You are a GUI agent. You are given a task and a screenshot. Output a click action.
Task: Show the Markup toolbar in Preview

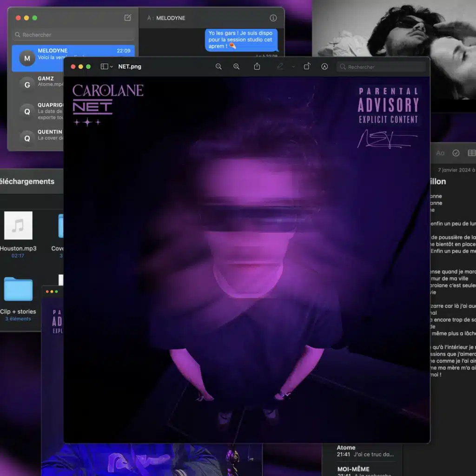pos(324,67)
